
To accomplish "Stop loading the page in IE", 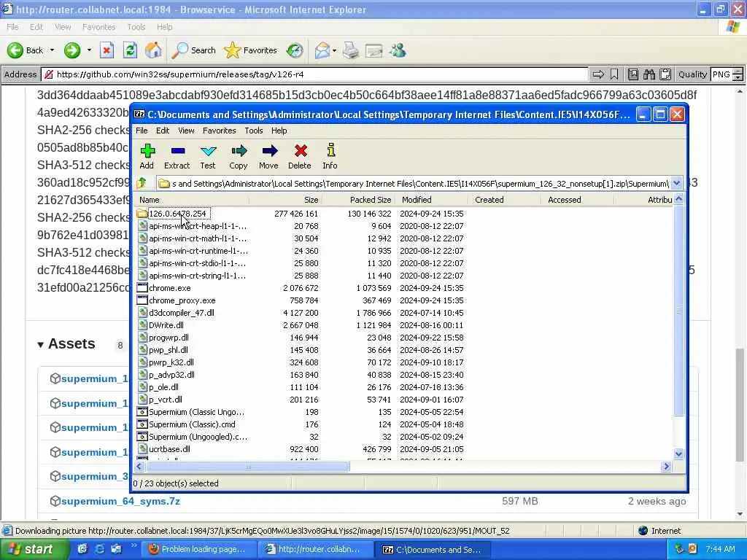I will 107,50.
